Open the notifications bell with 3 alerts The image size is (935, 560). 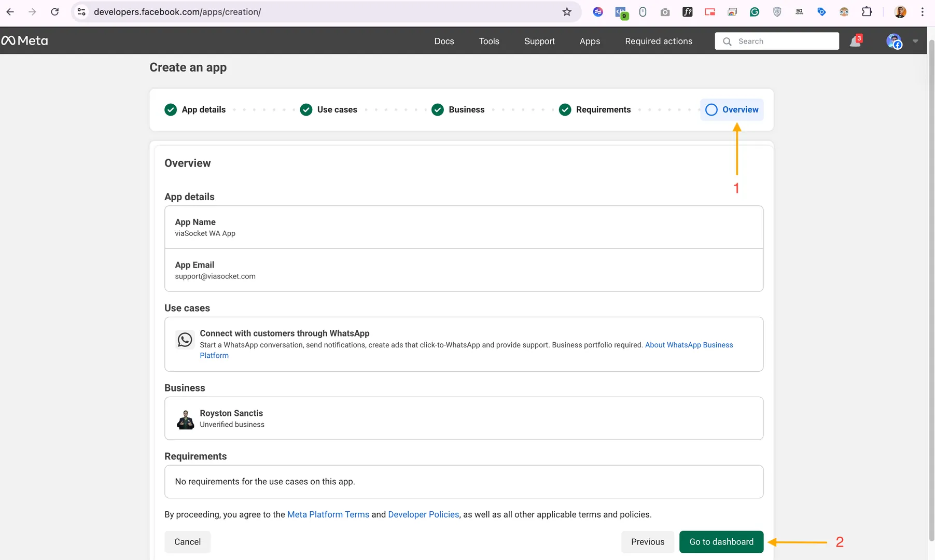[856, 41]
